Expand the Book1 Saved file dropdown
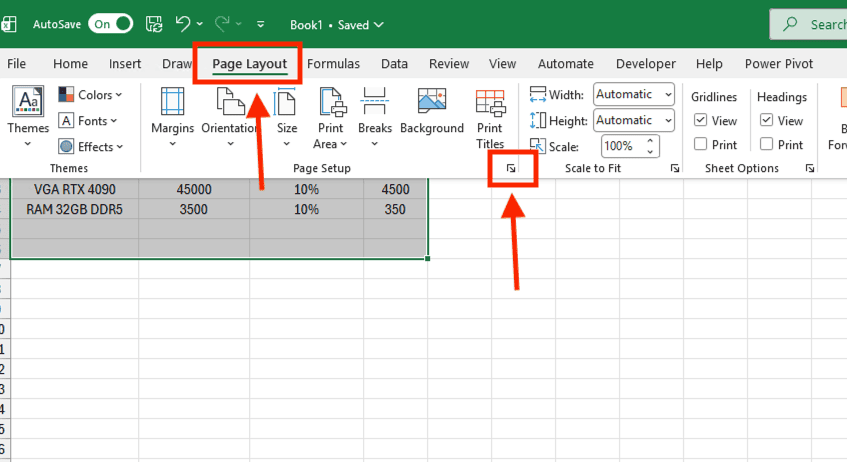847x462 pixels. (379, 25)
